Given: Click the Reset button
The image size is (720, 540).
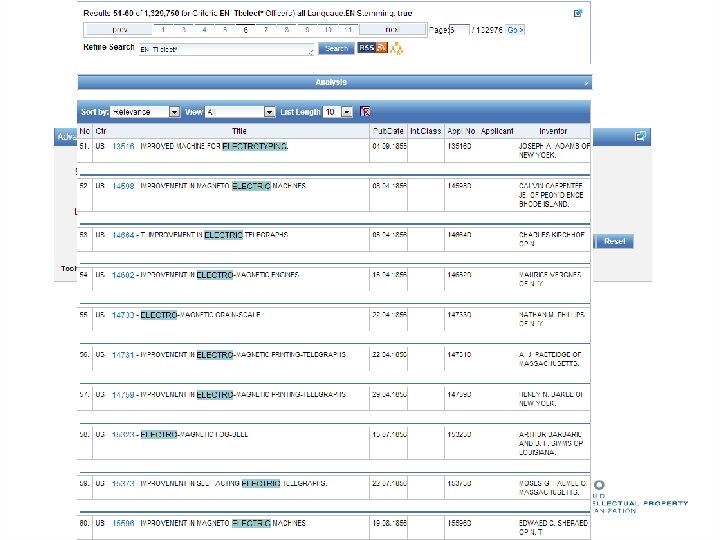Looking at the screenshot, I should point(614,242).
